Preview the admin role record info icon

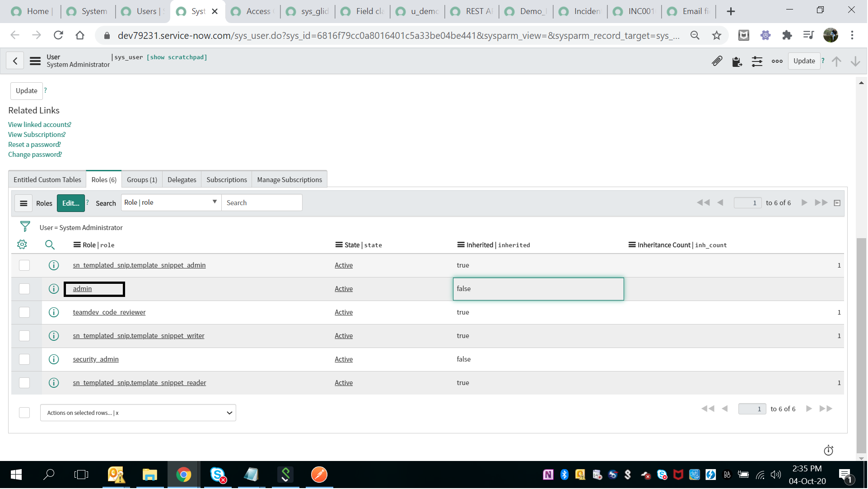tap(54, 289)
